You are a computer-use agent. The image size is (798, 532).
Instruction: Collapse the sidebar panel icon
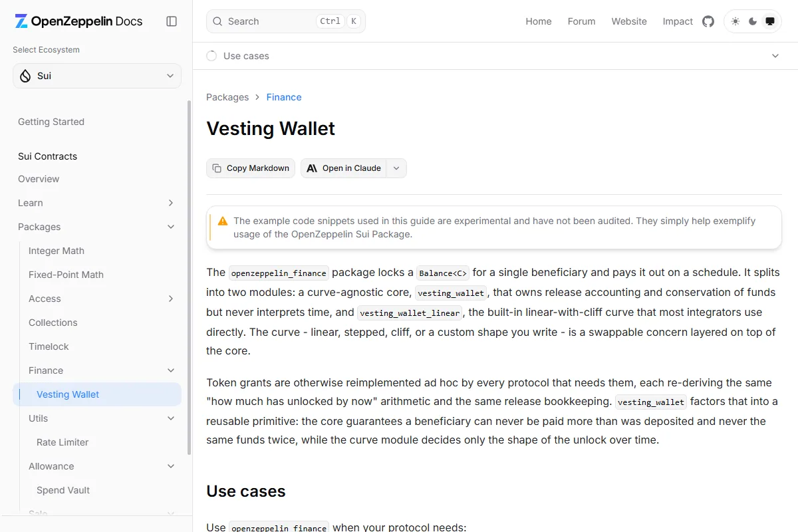[x=172, y=21]
